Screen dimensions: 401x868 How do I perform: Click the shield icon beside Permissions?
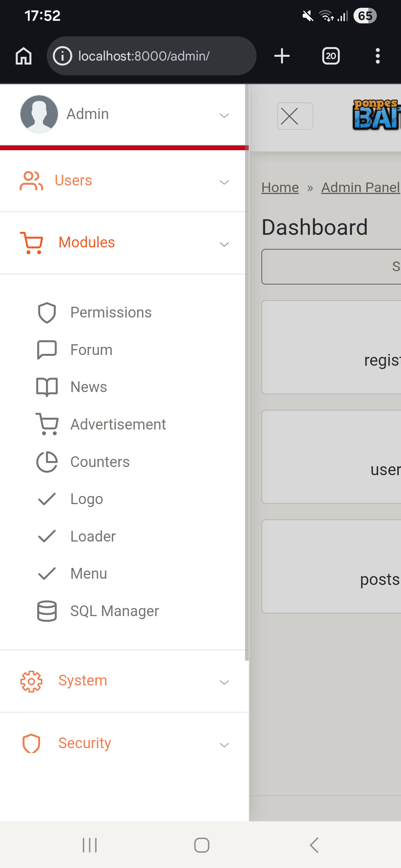pos(47,313)
